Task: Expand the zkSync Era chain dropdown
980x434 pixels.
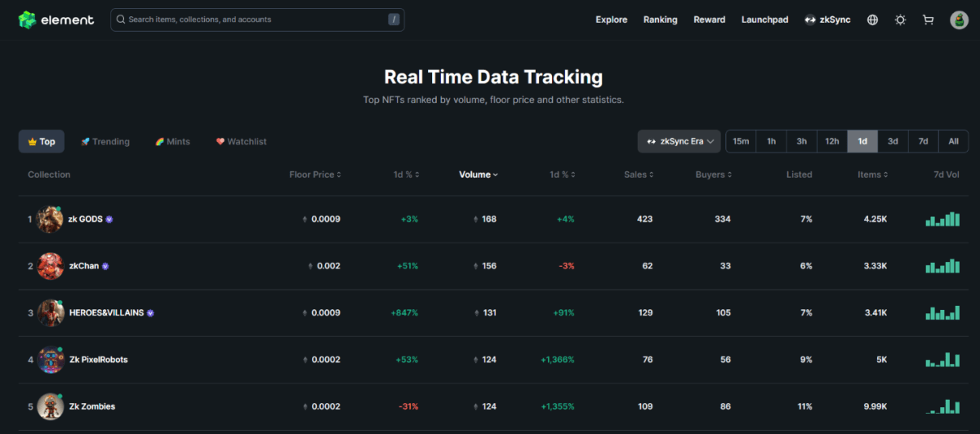Action: pyautogui.click(x=679, y=141)
